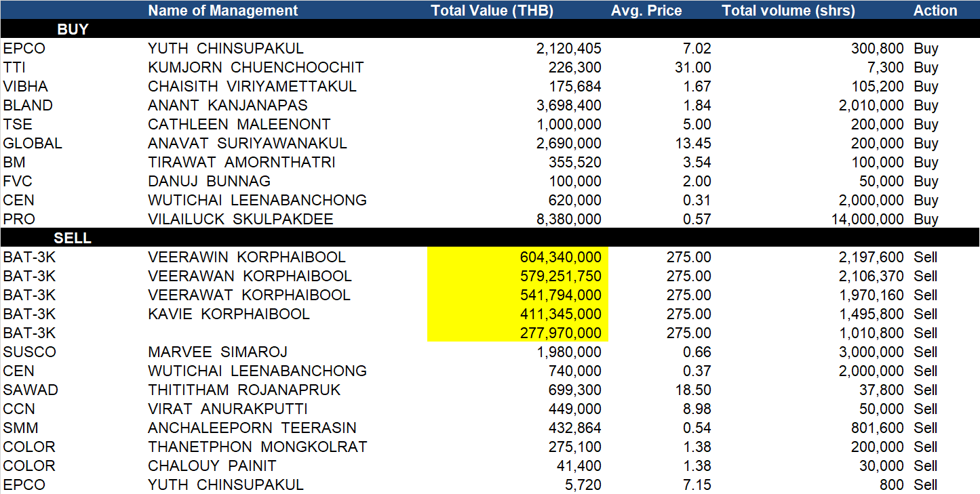Select name ANAVAT SURIYAWANAKUL

click(248, 143)
